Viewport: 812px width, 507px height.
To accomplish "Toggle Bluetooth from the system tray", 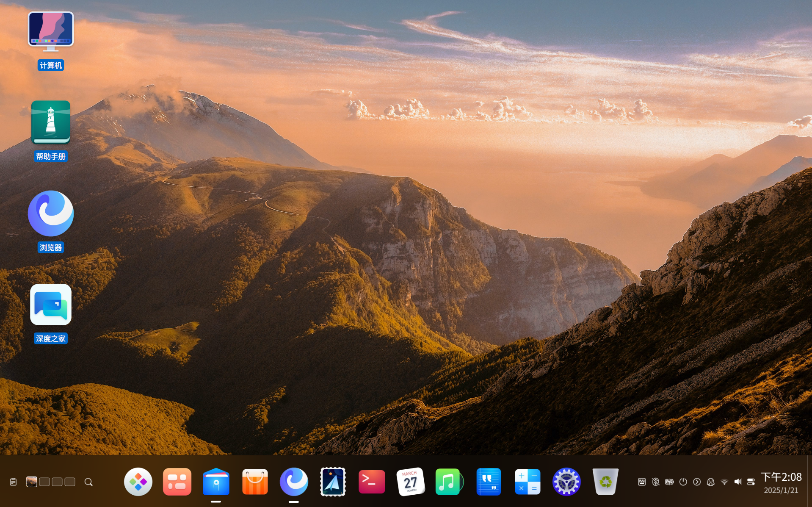I will pos(655,482).
